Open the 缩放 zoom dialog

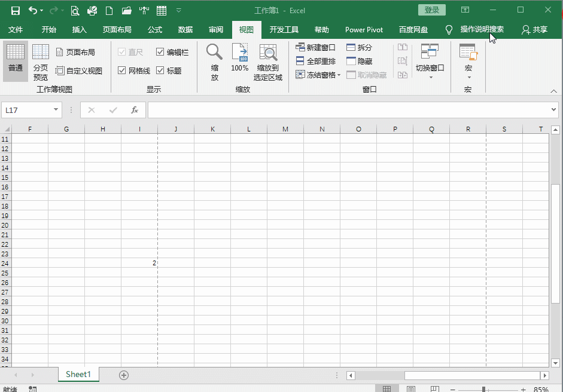pos(214,62)
